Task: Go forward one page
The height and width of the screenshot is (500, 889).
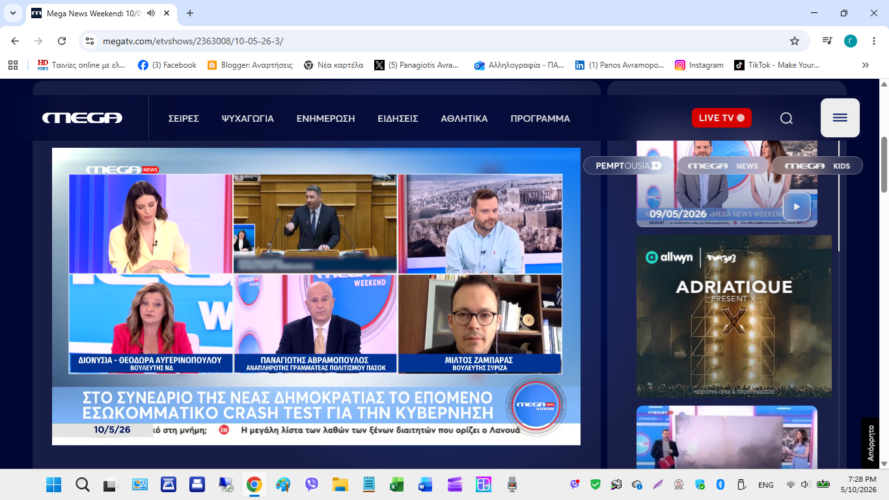Action: pyautogui.click(x=38, y=41)
